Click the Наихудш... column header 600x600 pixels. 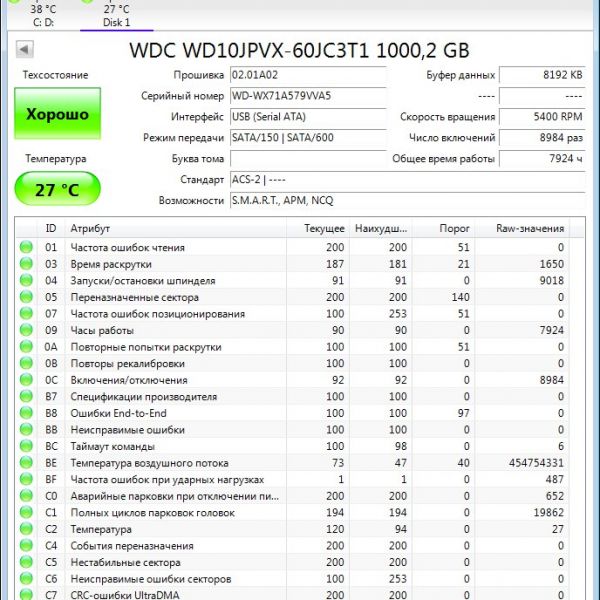[x=380, y=228]
